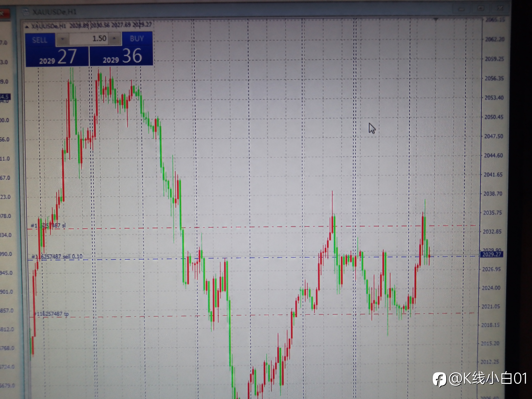This screenshot has height=399, width=532.
Task: Click price scale label 2062.20
Action: (x=495, y=39)
